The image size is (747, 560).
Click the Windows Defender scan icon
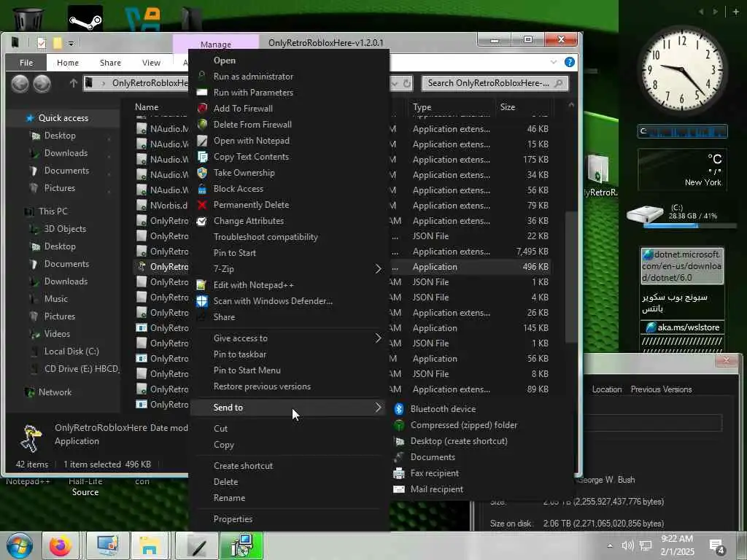202,301
